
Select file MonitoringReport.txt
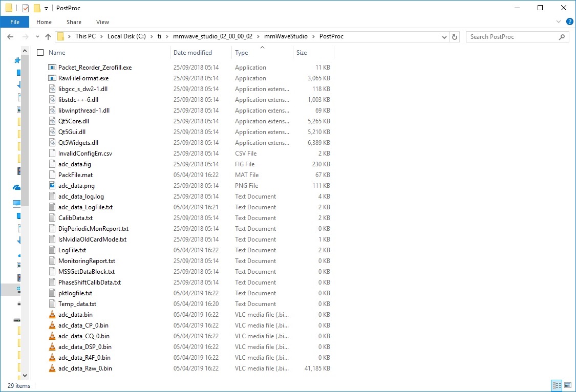click(x=87, y=261)
